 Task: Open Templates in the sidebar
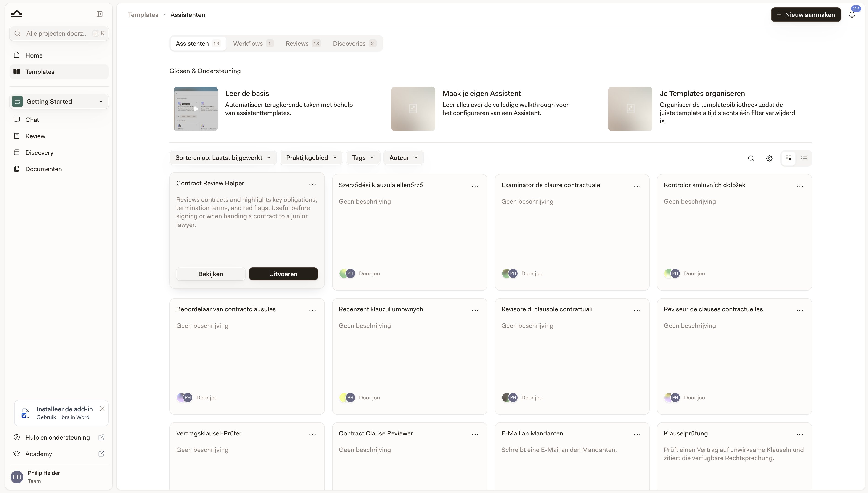(59, 72)
